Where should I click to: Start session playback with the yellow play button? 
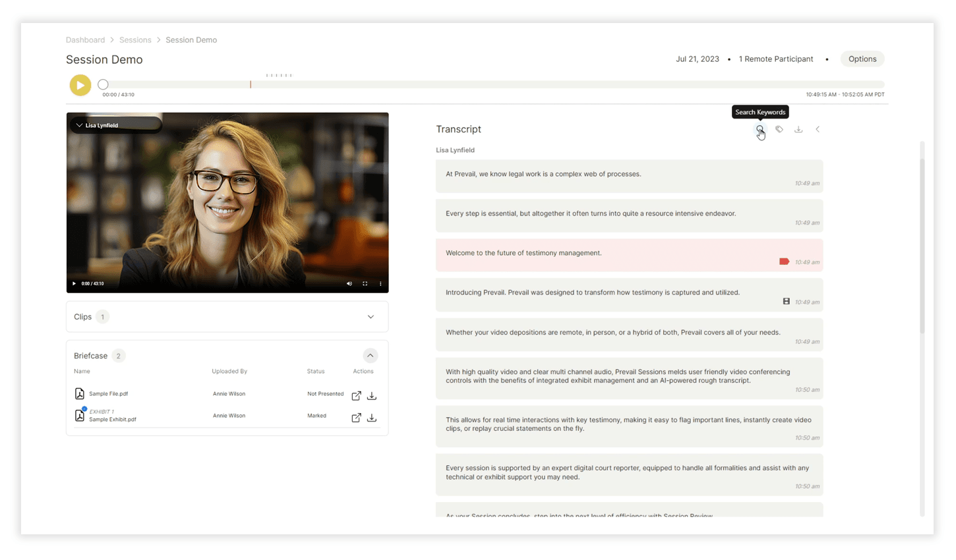[80, 85]
